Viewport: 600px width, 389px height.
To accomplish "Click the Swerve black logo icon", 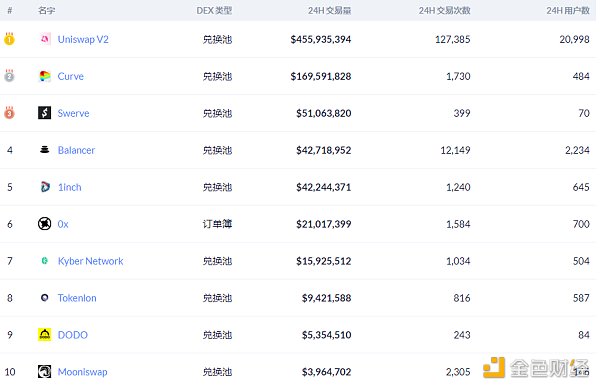I will pyautogui.click(x=44, y=113).
